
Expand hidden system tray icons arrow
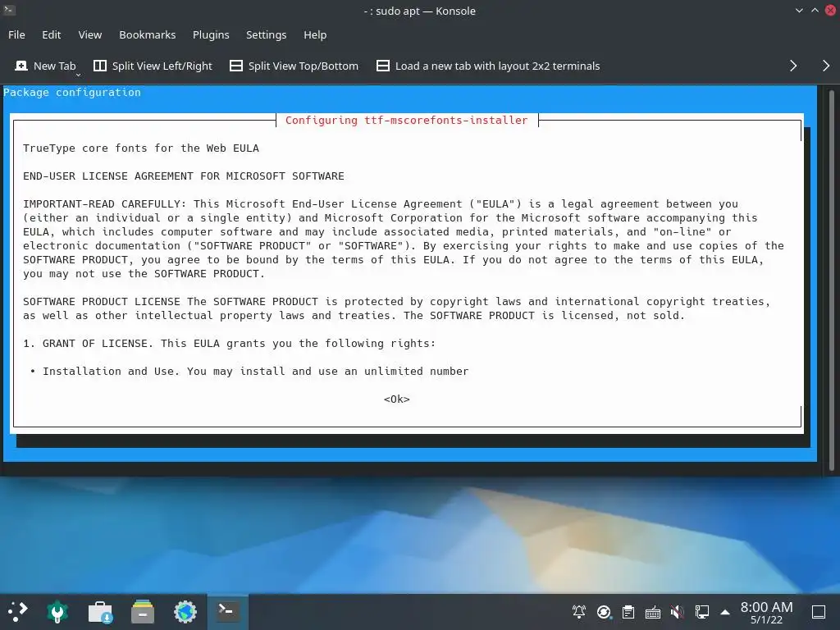coord(725,612)
